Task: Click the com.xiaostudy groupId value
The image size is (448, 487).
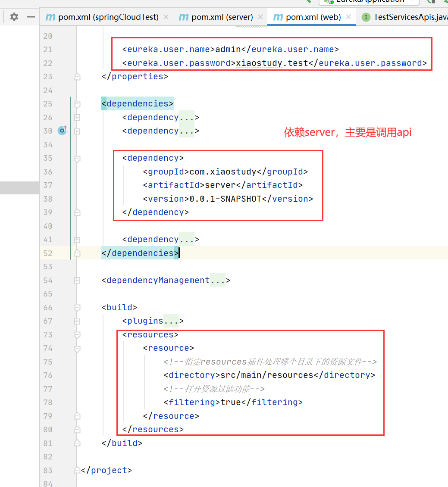Action: pos(223,172)
